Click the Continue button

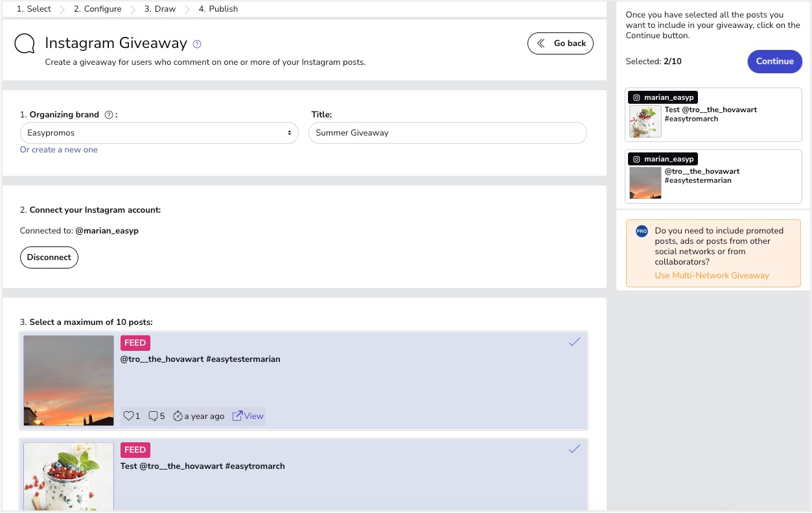click(x=775, y=62)
